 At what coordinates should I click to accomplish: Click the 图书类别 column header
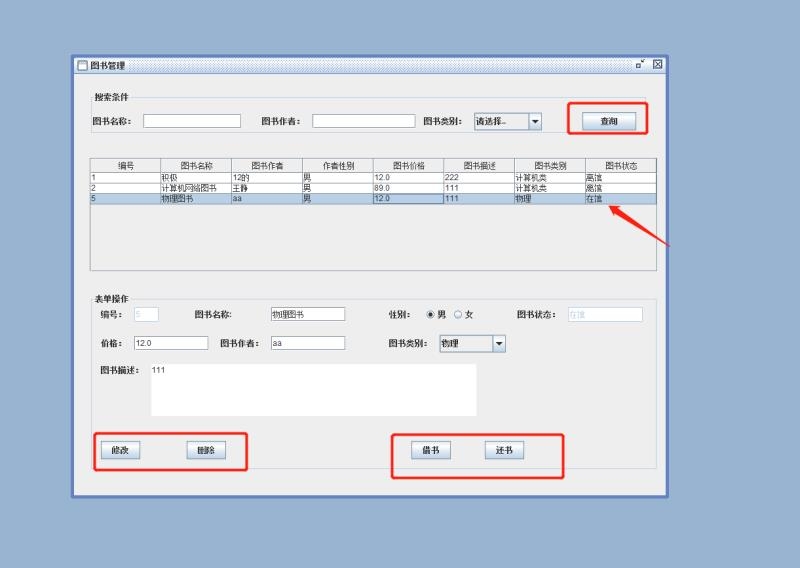pyautogui.click(x=550, y=166)
